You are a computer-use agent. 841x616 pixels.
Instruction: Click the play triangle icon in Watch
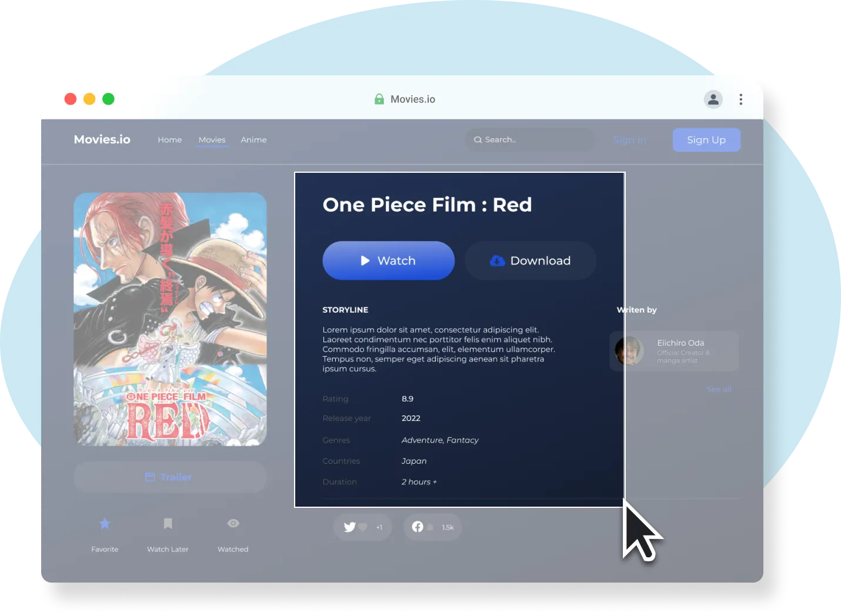click(365, 260)
